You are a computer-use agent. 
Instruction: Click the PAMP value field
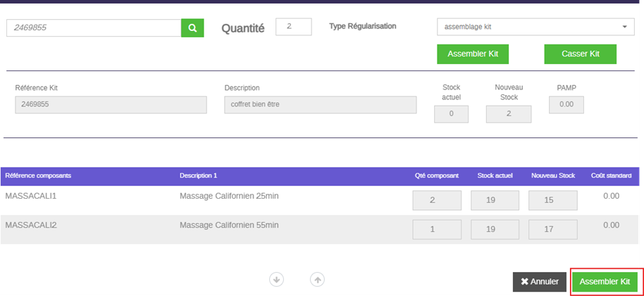[x=566, y=105]
